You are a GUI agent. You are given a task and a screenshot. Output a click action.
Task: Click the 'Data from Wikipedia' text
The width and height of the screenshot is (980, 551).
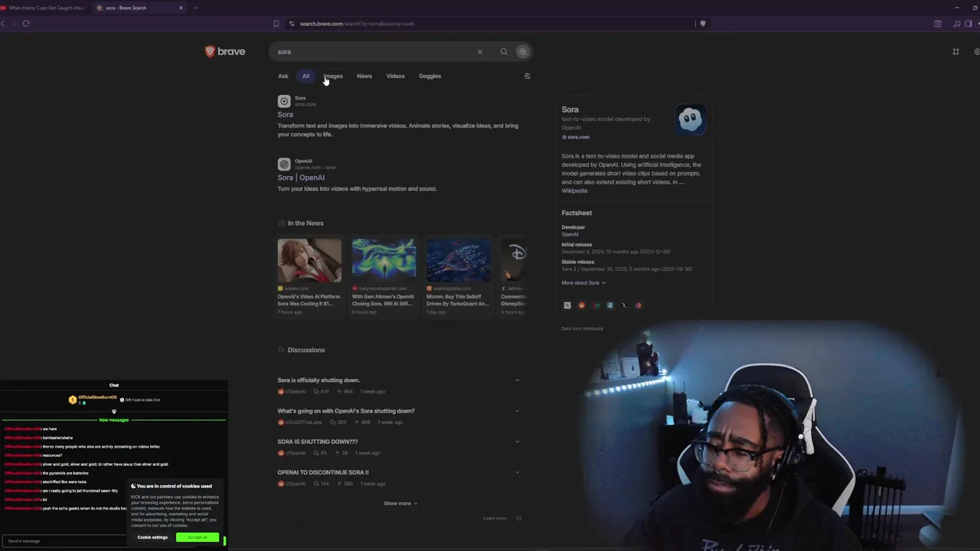(582, 328)
